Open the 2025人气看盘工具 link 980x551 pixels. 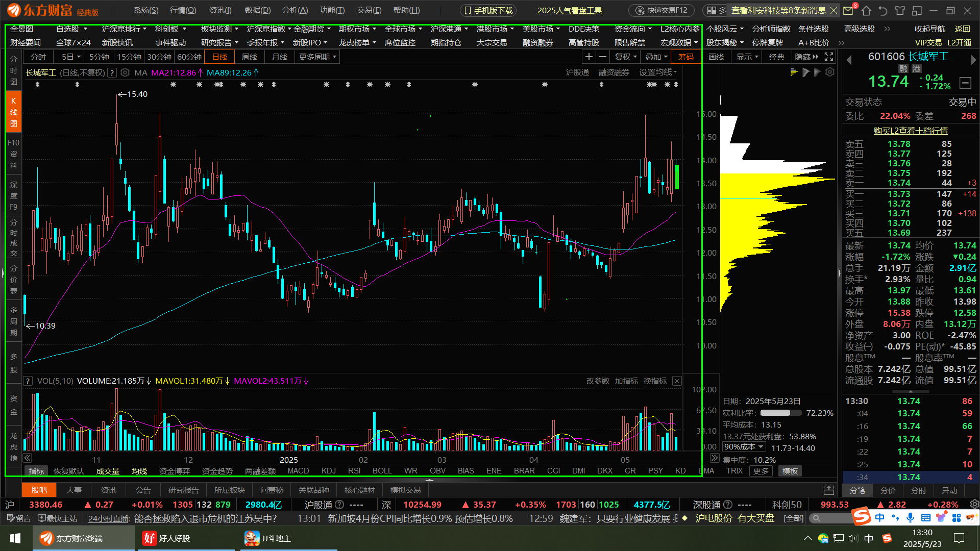pyautogui.click(x=570, y=10)
